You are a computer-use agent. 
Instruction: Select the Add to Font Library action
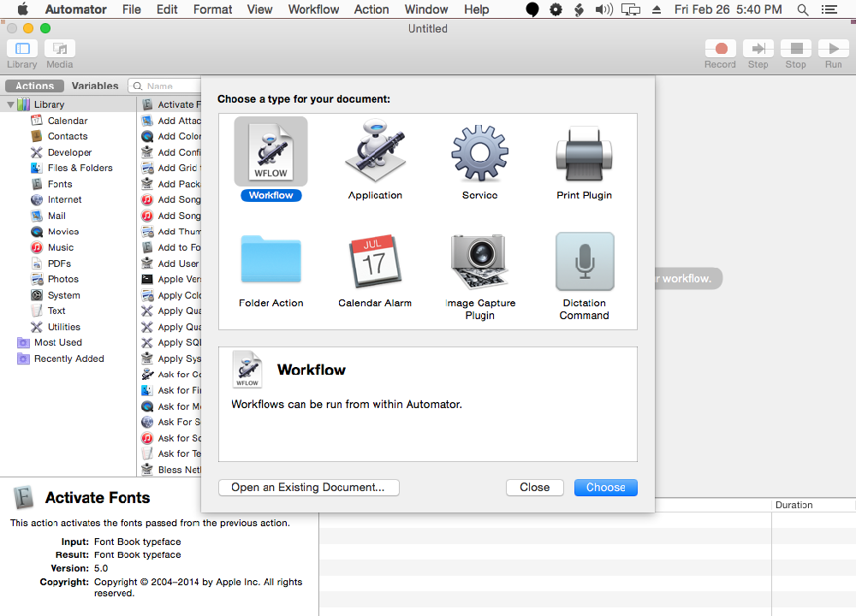(170, 248)
